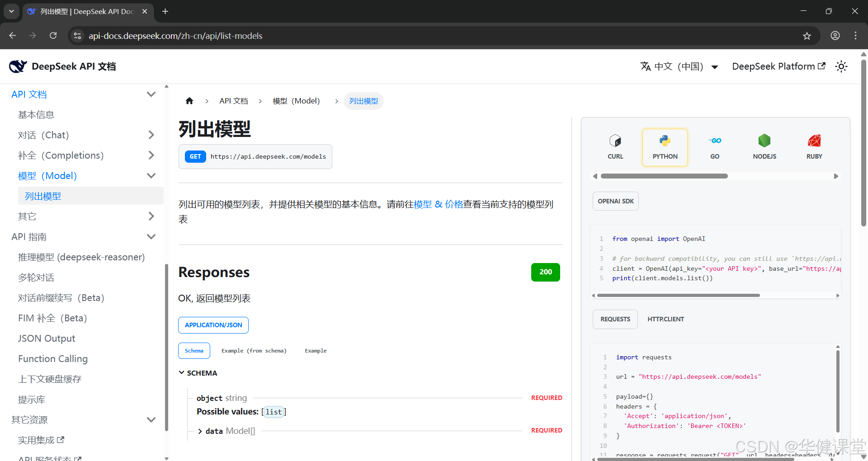This screenshot has width=868, height=461.
Task: Open browser profile icon
Action: coord(835,36)
